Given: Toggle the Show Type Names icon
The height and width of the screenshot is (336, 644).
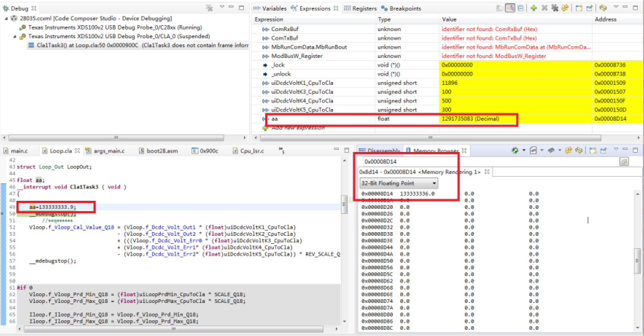Looking at the screenshot, I should pos(500,8).
